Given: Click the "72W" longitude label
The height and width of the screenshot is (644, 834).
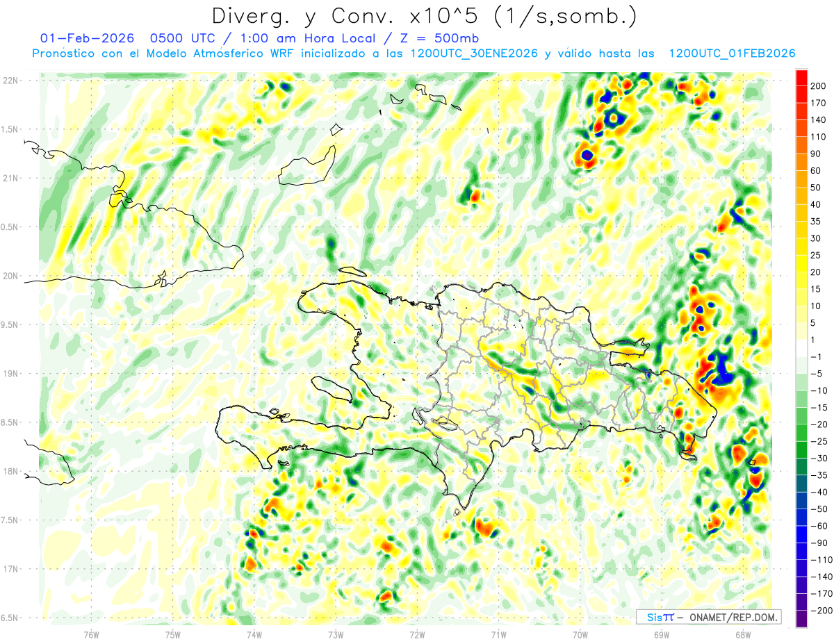Looking at the screenshot, I should [x=417, y=635].
